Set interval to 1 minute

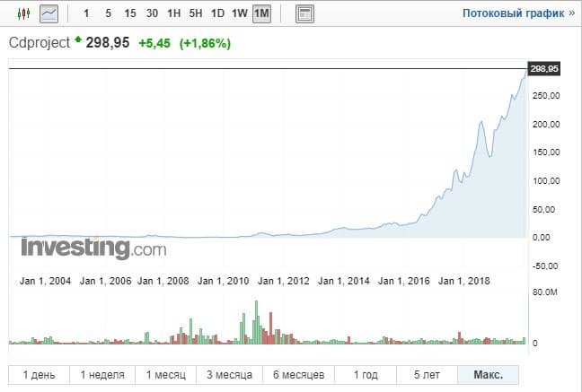point(86,13)
